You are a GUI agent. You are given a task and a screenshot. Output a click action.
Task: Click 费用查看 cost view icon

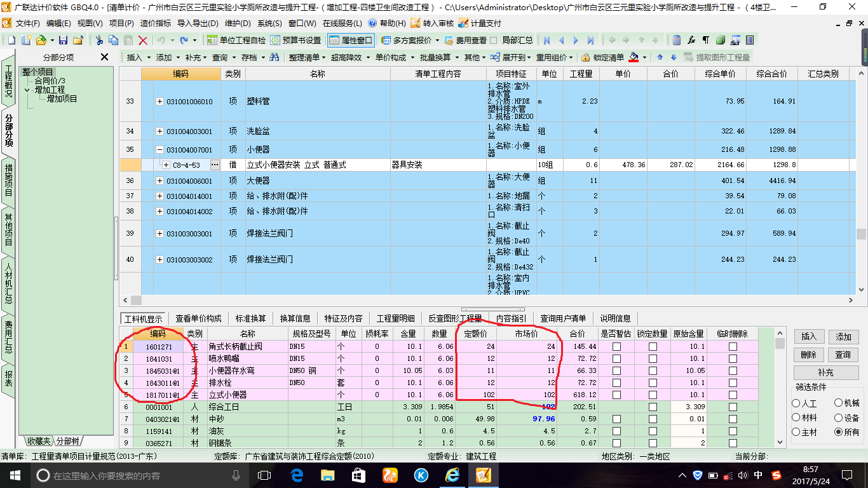tap(466, 40)
